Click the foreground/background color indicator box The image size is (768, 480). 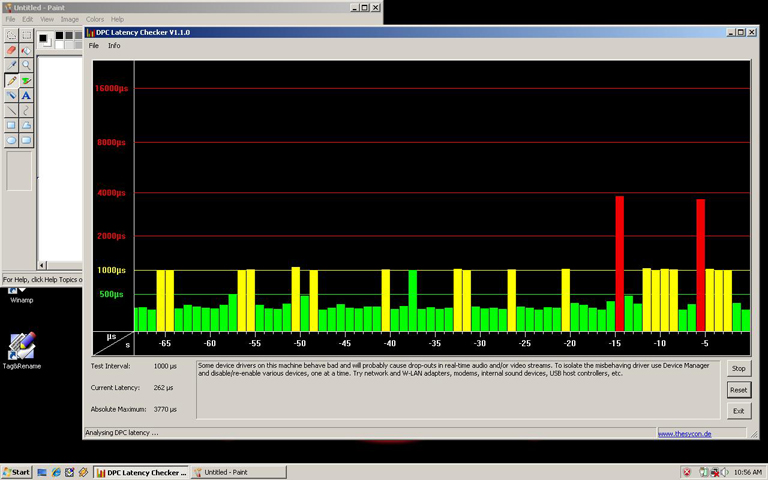tap(45, 40)
